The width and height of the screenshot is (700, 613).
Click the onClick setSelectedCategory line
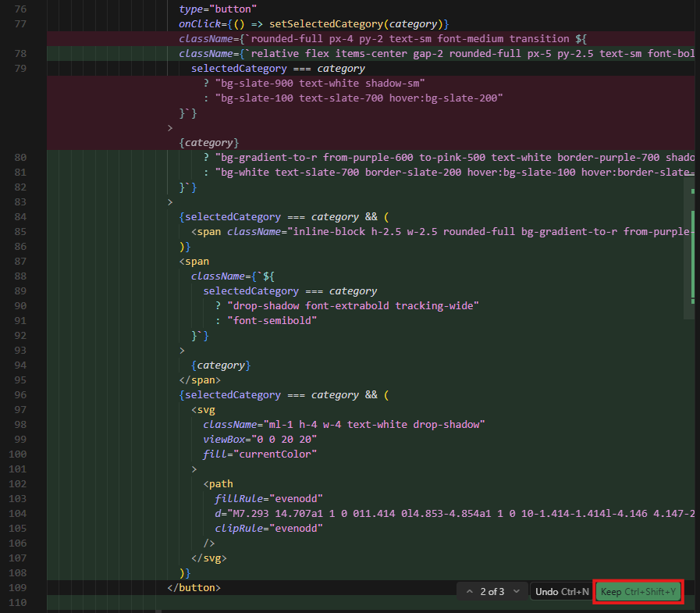pos(314,23)
